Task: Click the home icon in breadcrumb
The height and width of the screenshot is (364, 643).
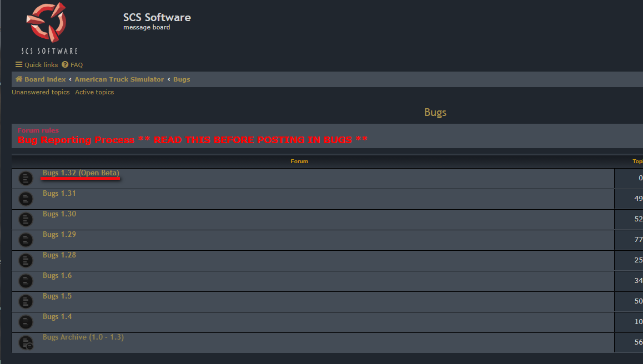Action: 19,79
